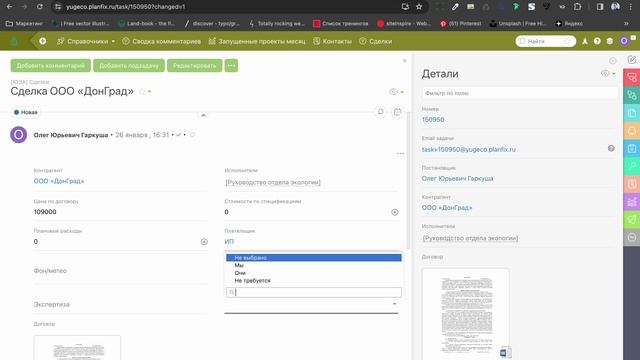Open the green three-dots more actions button

pyautogui.click(x=231, y=65)
